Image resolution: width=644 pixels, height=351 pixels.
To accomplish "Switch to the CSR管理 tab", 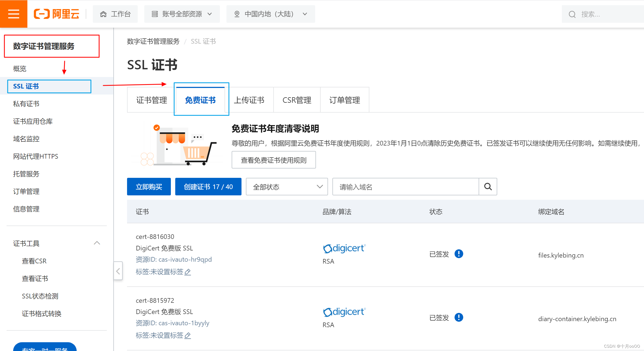I will pos(297,100).
